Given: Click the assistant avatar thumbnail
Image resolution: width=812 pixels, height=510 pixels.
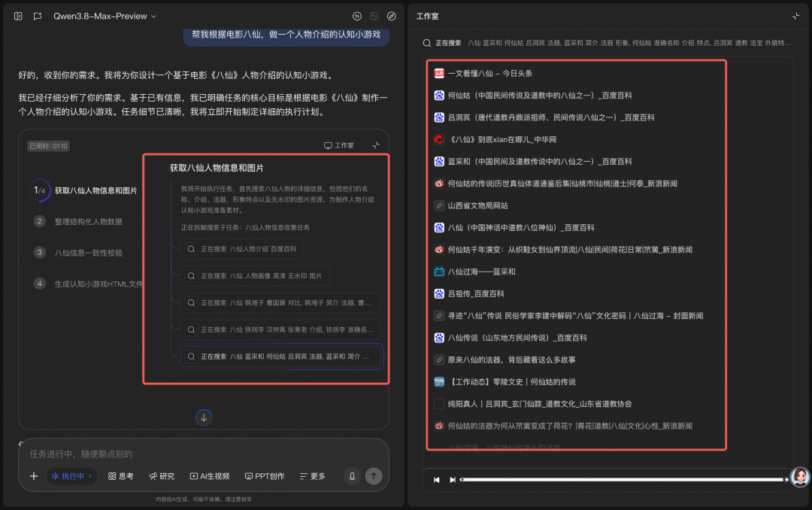Looking at the screenshot, I should click(x=800, y=476).
